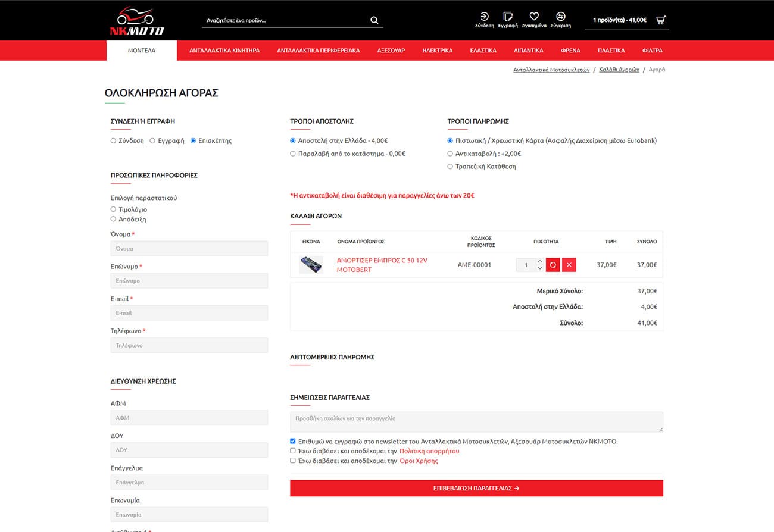Select the Επισκέπτης radio option
The image size is (774, 532).
click(193, 141)
